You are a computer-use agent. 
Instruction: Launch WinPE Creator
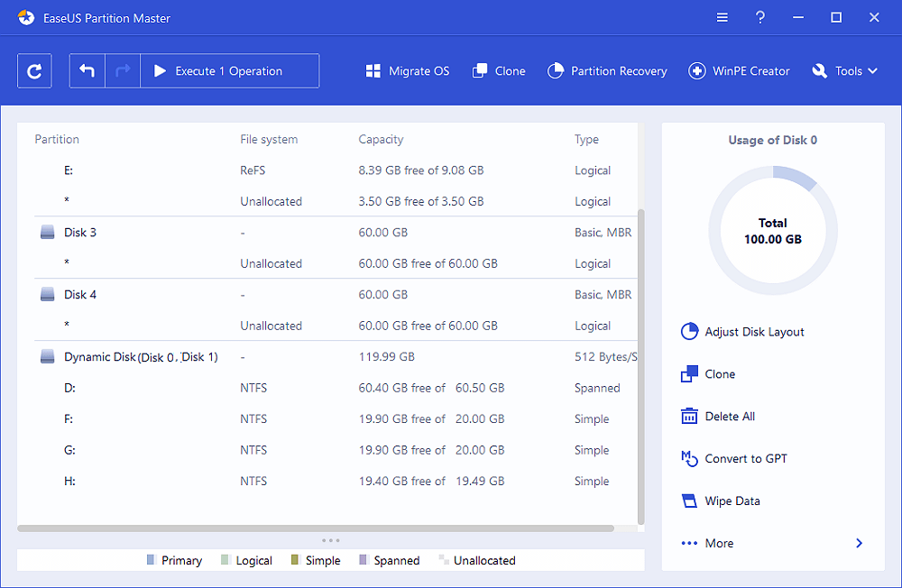[739, 71]
